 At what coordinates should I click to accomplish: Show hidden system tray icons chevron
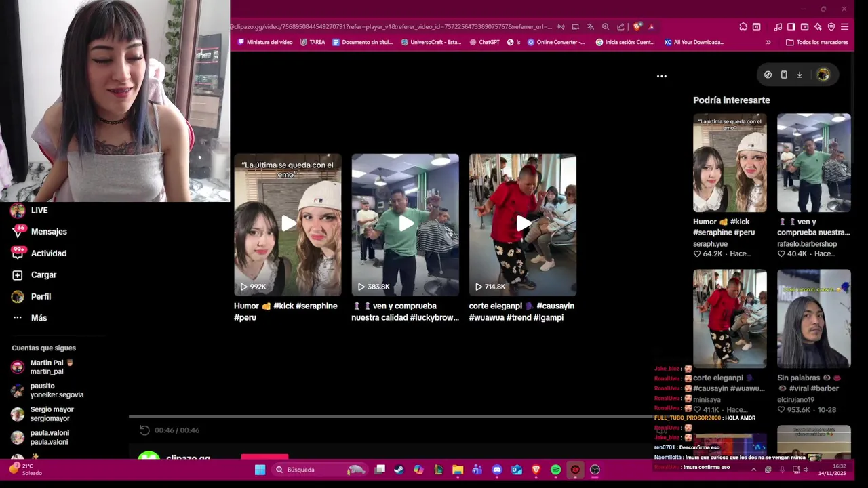click(753, 470)
